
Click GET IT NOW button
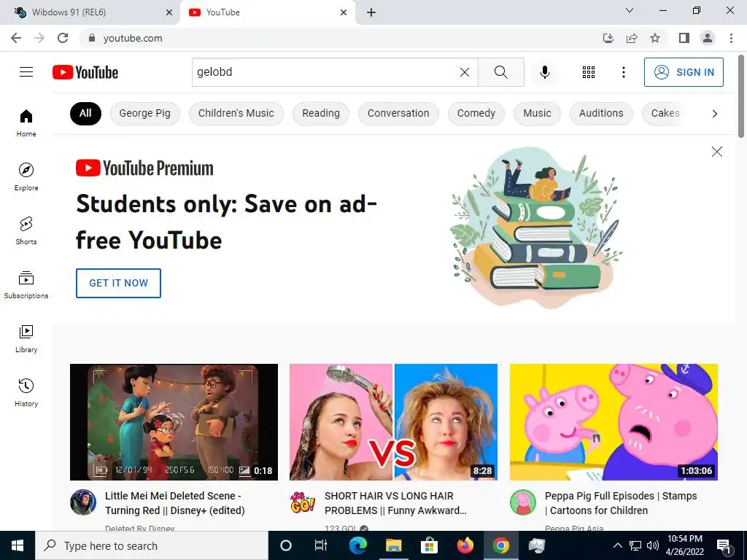tap(119, 283)
